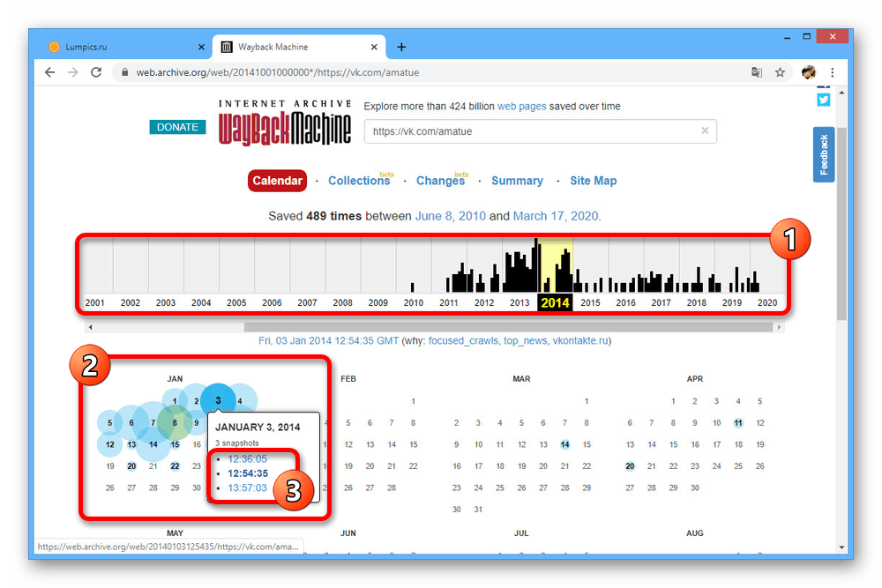Open the vkontakte.ru collection link
The image size is (882, 588).
tap(580, 340)
